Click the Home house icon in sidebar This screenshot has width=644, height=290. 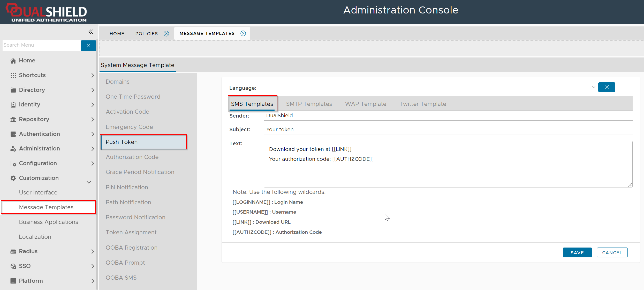coord(13,61)
